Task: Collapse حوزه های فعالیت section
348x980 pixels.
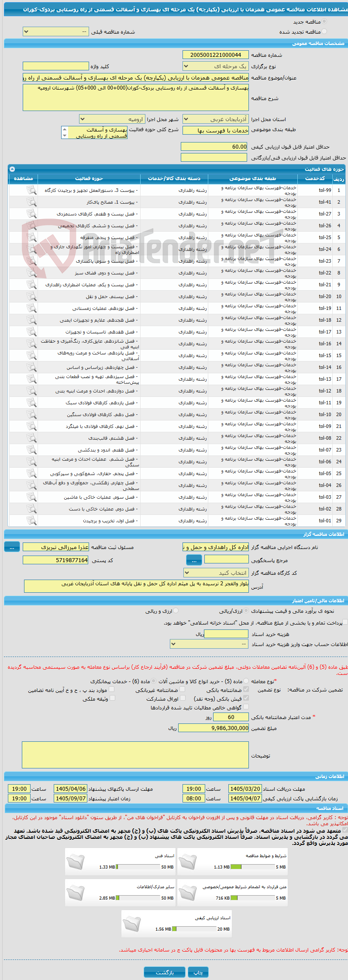Action: click(12, 169)
